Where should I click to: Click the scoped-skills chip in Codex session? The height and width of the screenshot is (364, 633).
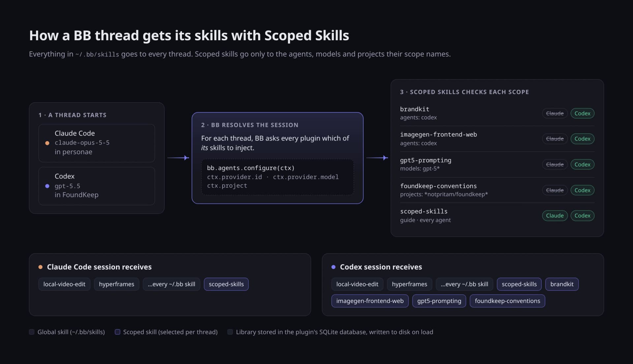tap(519, 284)
